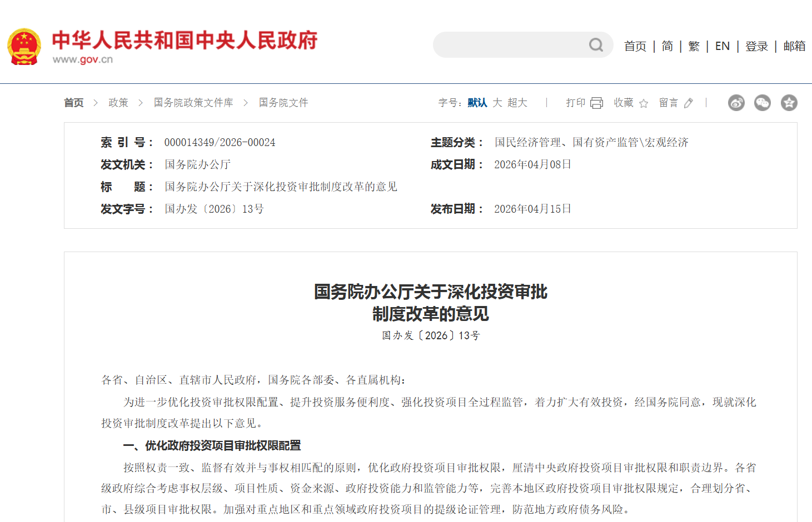The image size is (812, 522).
Task: Open the 邮箱 mailbox link
Action: click(x=794, y=46)
